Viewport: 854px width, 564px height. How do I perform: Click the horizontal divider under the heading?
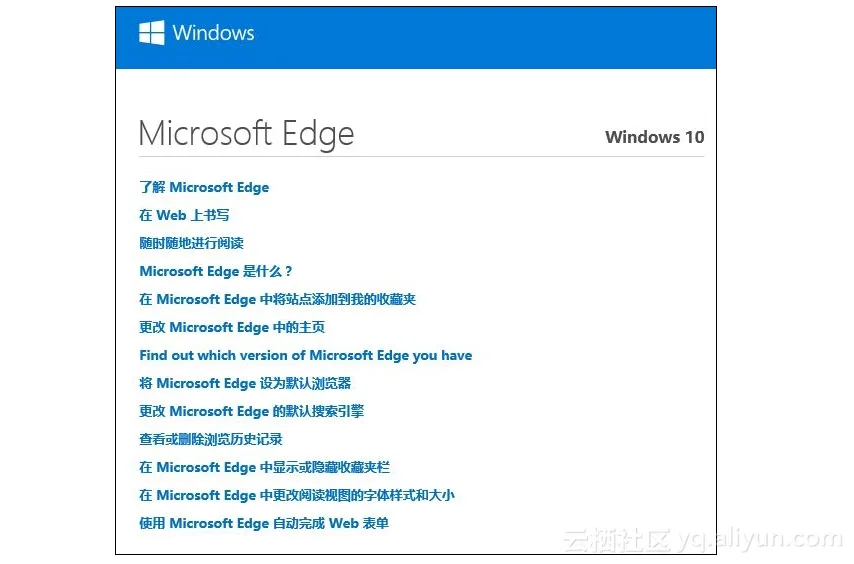pos(422,156)
